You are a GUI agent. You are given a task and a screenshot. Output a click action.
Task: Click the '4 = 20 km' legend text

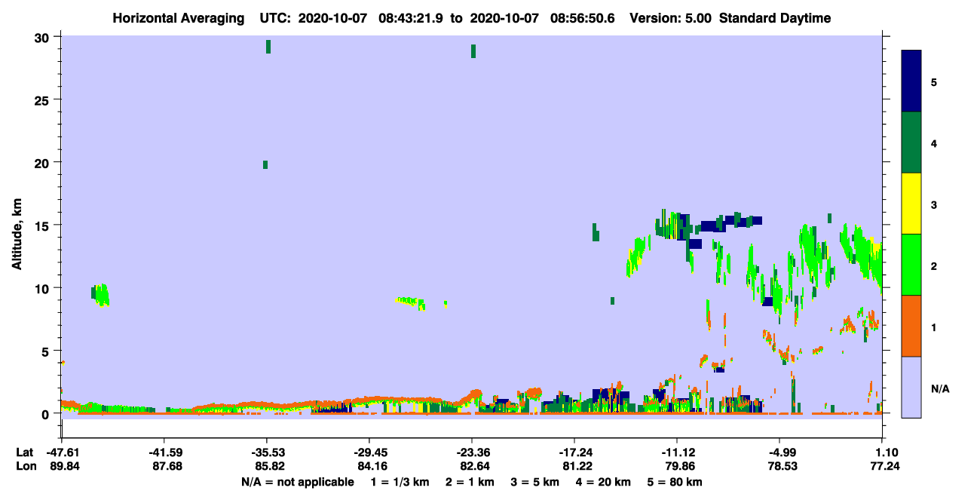coord(603,482)
